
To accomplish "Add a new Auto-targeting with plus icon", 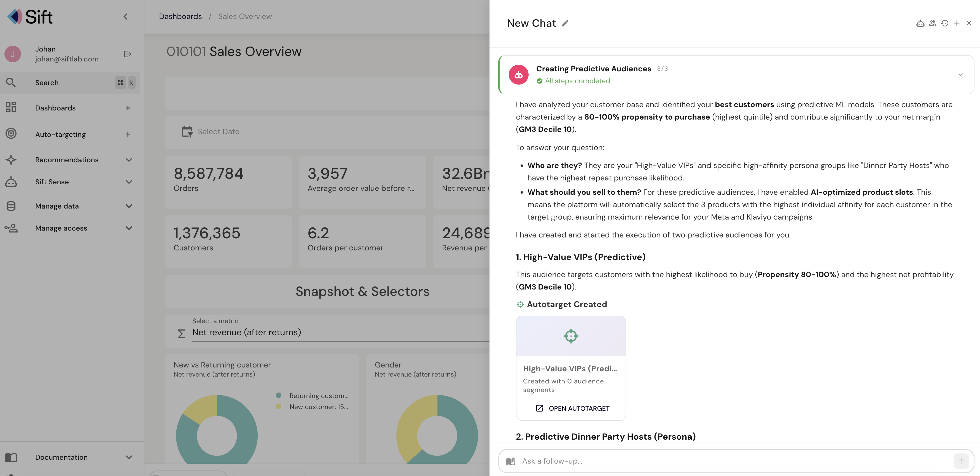I will click(128, 135).
